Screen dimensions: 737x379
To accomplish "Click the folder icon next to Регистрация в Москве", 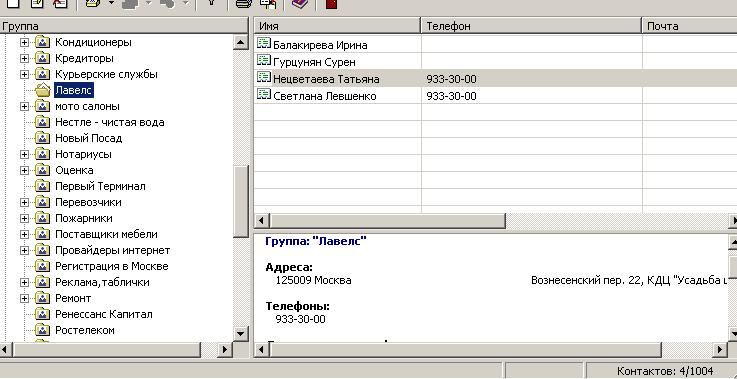I will [x=43, y=266].
